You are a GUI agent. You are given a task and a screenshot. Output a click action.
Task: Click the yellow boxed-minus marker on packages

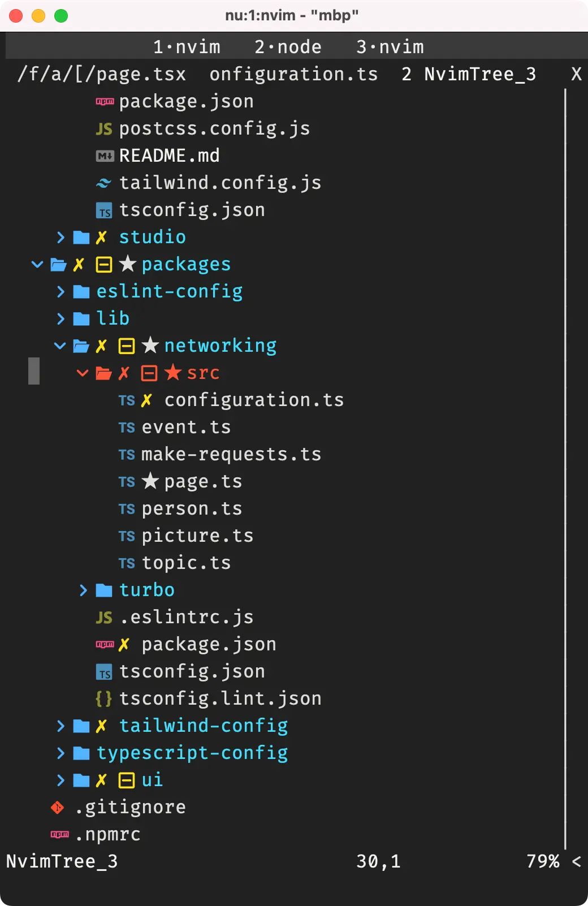104,265
